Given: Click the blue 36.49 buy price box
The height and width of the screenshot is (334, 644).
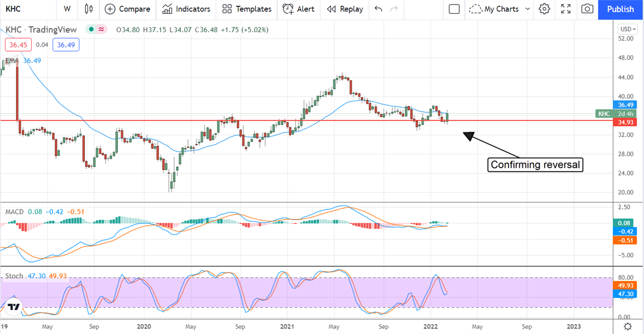Looking at the screenshot, I should pyautogui.click(x=65, y=45).
